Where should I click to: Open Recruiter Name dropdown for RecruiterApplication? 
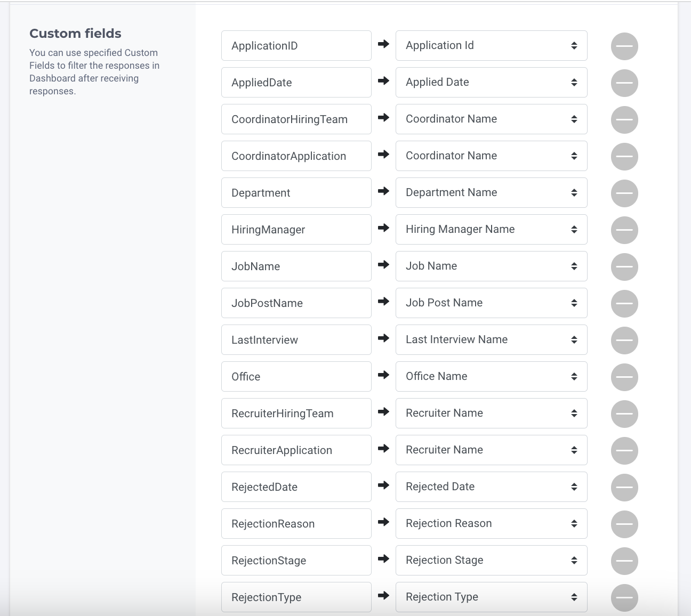491,450
